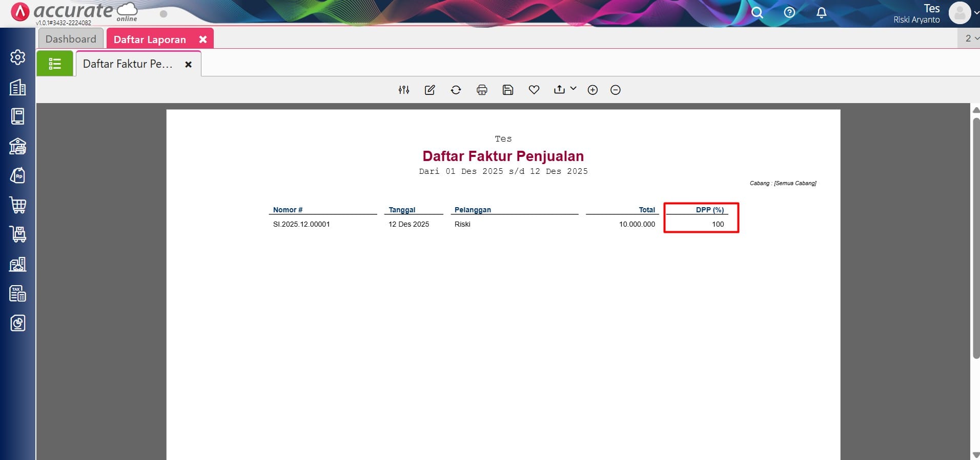Print the Daftar Faktur Penjualan report
Image resolution: width=980 pixels, height=460 pixels.
point(482,90)
